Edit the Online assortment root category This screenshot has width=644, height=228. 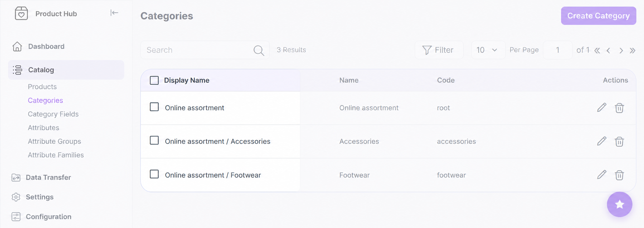pos(602,108)
